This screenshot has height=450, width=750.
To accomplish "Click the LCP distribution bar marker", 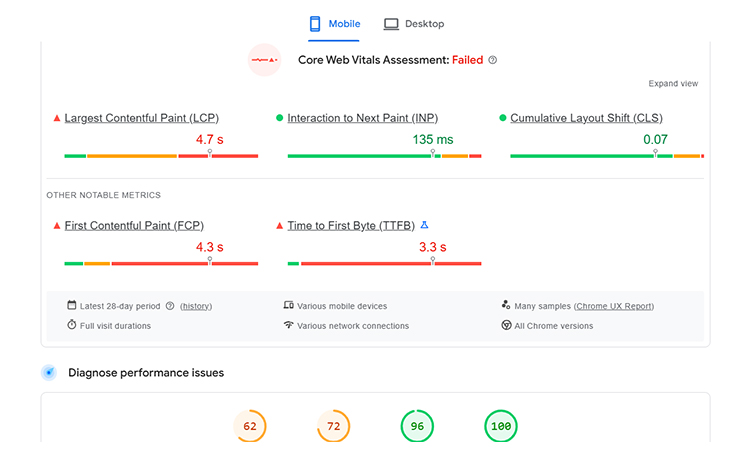I will pos(209,154).
